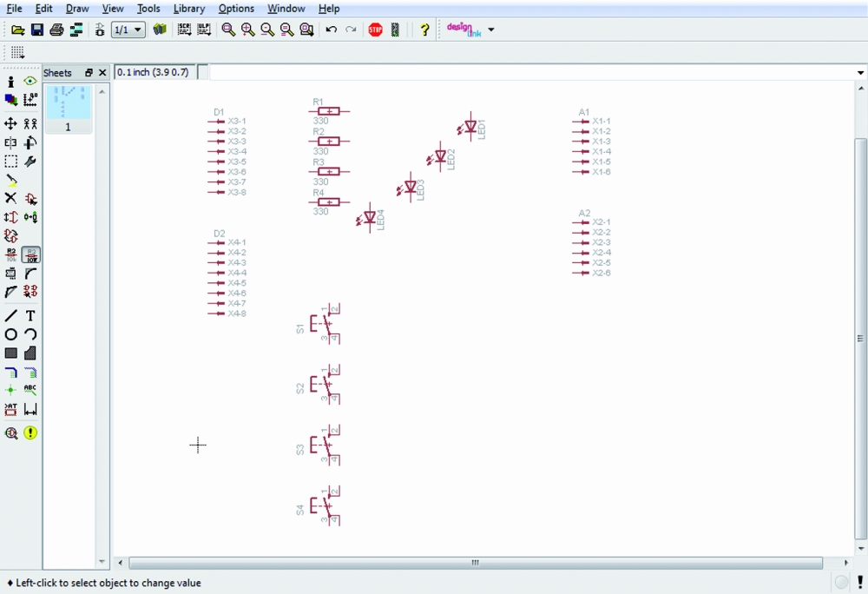Choose the Junction tool
Image resolution: width=868 pixels, height=594 pixels.
tap(11, 391)
